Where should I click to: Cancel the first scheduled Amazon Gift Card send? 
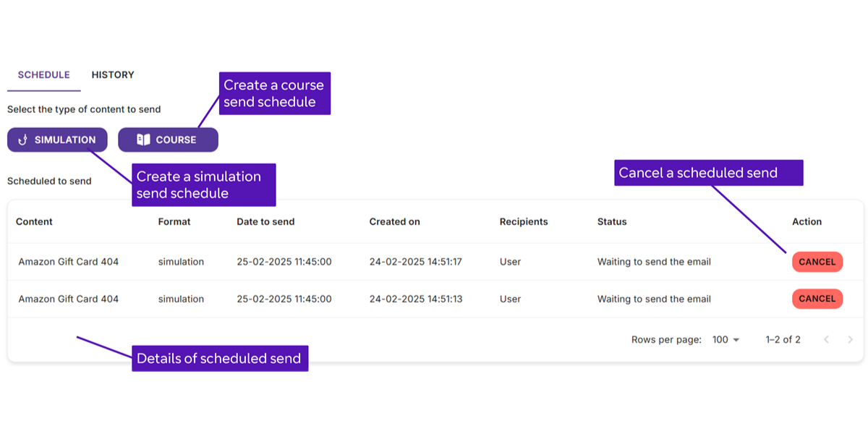point(817,262)
